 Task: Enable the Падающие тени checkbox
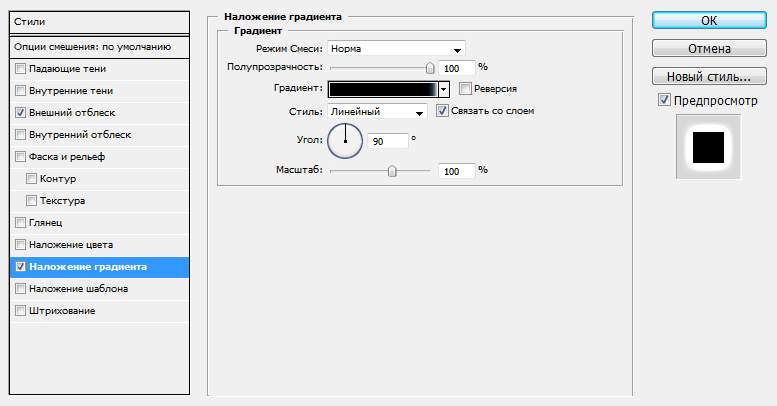(20, 69)
